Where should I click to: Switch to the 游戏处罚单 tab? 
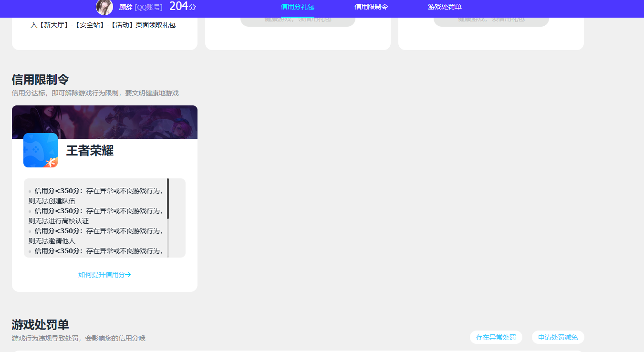click(445, 7)
